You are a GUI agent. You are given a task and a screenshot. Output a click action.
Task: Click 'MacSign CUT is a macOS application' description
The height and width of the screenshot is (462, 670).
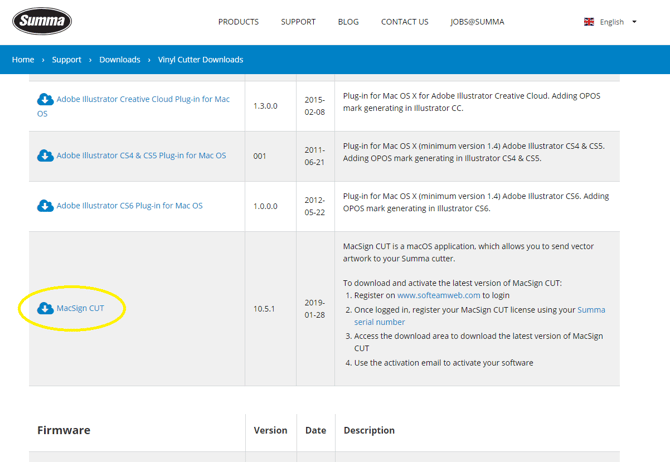(468, 252)
